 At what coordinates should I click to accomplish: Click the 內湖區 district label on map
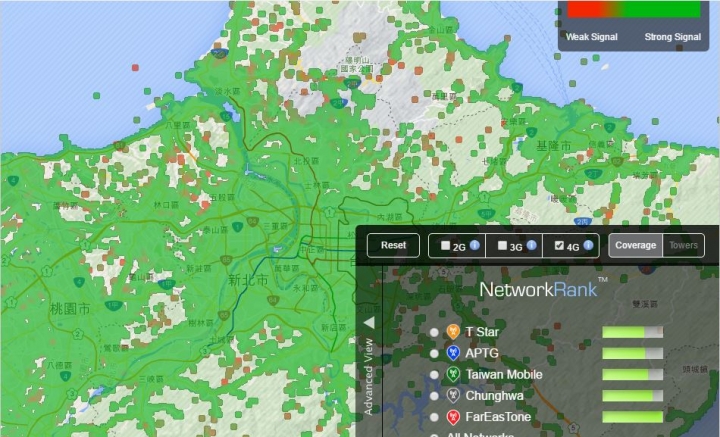tap(389, 217)
